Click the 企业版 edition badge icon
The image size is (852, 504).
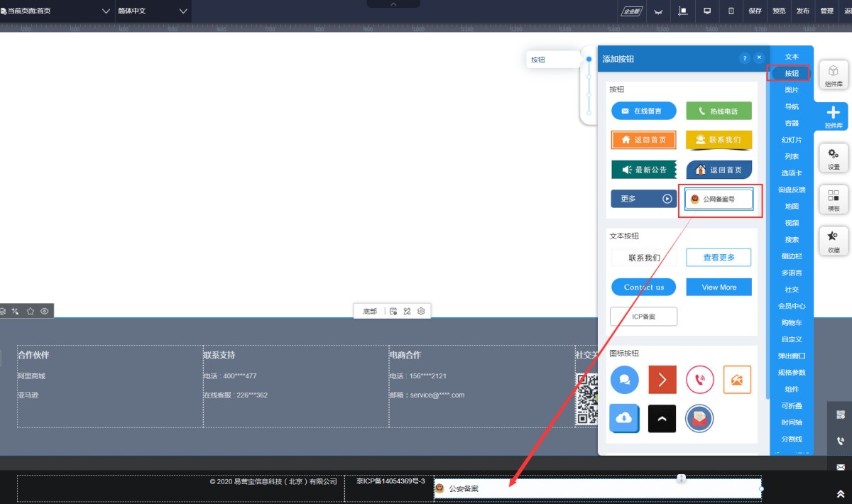632,11
